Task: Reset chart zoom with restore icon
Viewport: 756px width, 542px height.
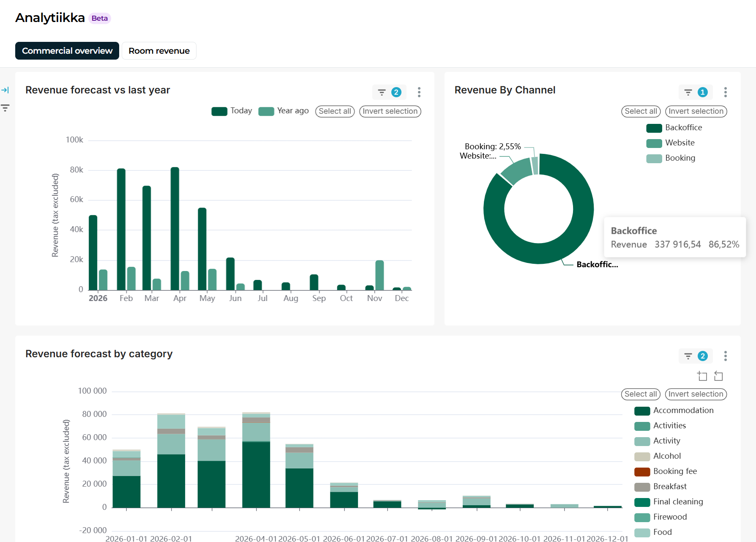Action: point(718,376)
